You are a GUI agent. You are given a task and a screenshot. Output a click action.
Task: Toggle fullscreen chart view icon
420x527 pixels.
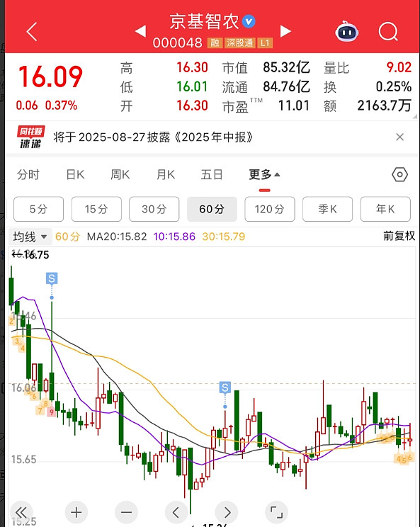276,513
